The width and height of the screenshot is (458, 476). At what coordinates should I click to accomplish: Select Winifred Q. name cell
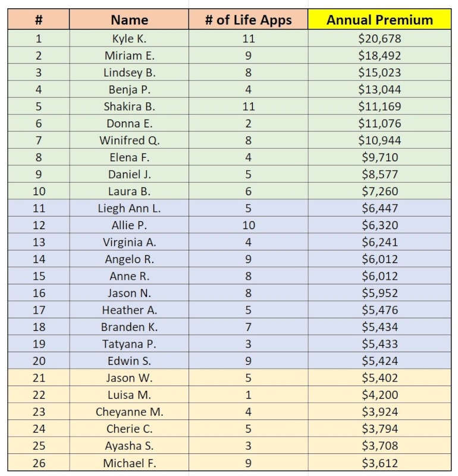pyautogui.click(x=129, y=140)
